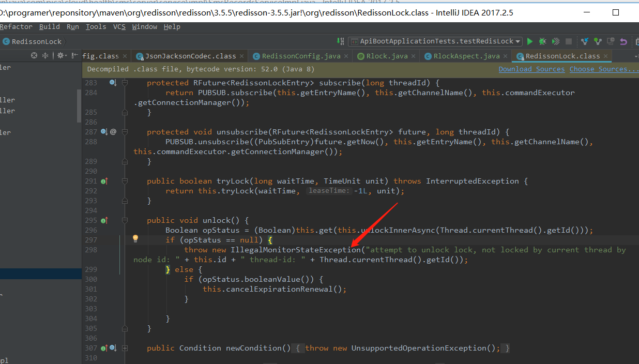Image resolution: width=639 pixels, height=364 pixels.
Task: Start debugging with the bug icon
Action: click(x=542, y=41)
